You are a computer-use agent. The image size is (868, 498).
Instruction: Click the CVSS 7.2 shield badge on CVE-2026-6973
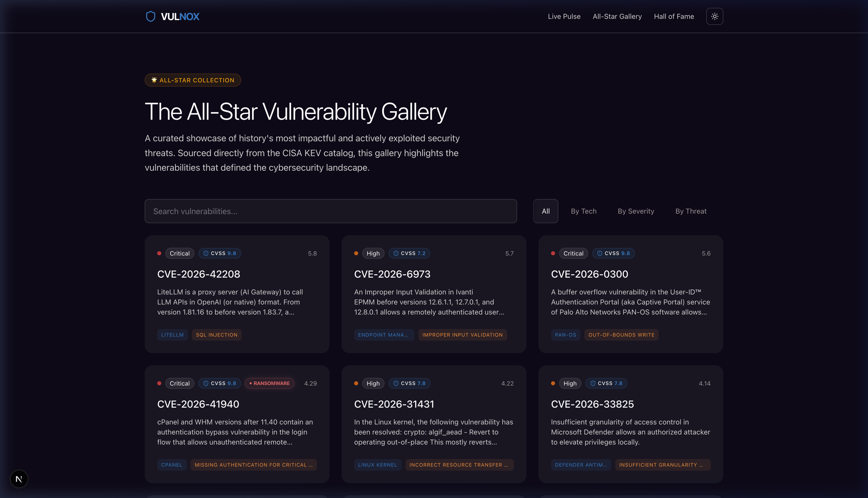[x=410, y=254]
